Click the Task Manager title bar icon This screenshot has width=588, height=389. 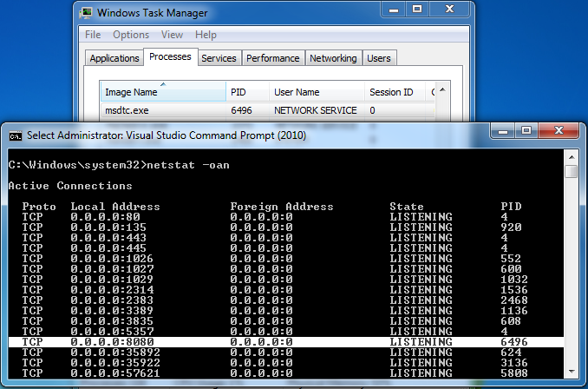pos(86,13)
